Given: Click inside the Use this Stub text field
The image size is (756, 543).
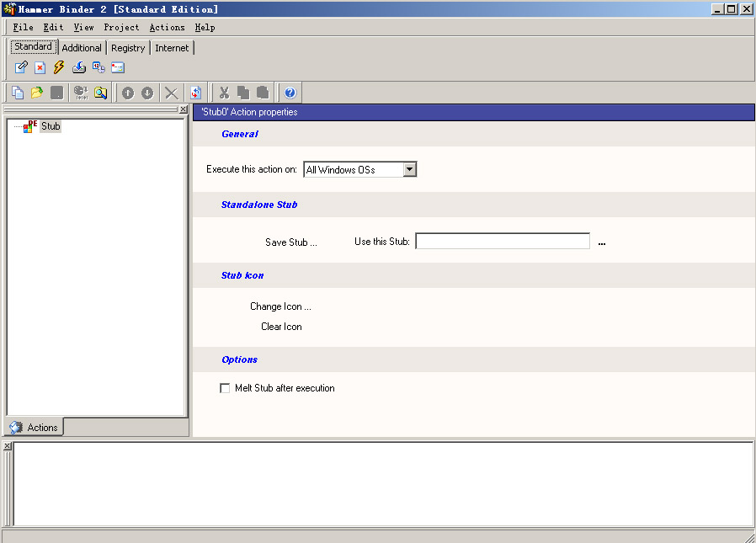Looking at the screenshot, I should 503,241.
